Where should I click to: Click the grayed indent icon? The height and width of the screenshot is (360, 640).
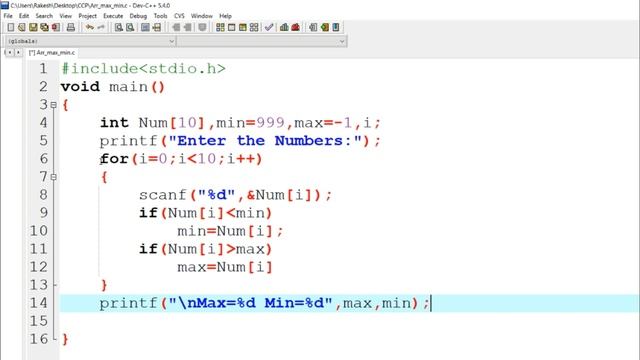(187, 27)
